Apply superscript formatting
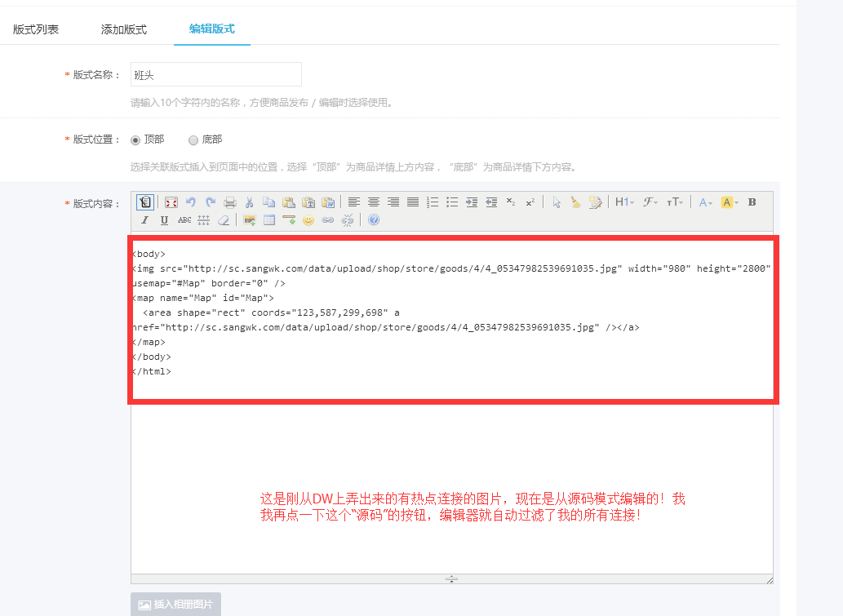The width and height of the screenshot is (843, 616). (x=530, y=202)
